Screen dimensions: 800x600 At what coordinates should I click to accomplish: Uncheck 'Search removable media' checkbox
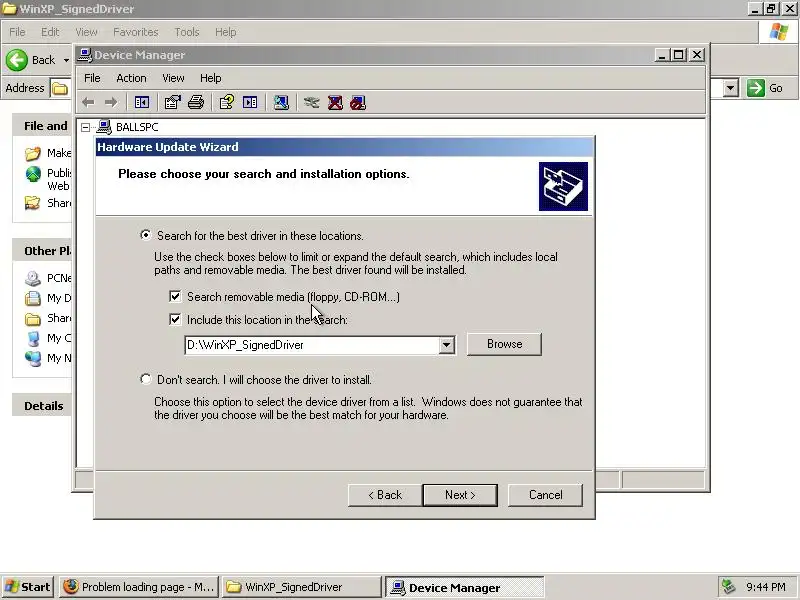(x=175, y=296)
